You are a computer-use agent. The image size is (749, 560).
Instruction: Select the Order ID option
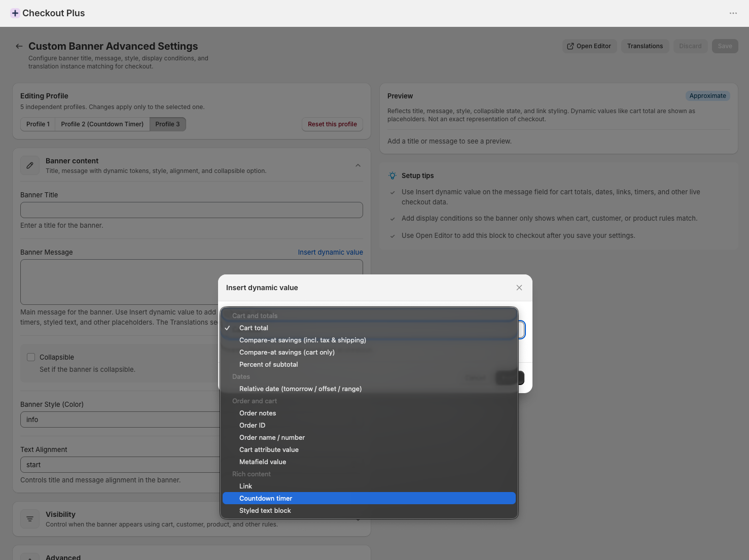[x=369, y=425]
